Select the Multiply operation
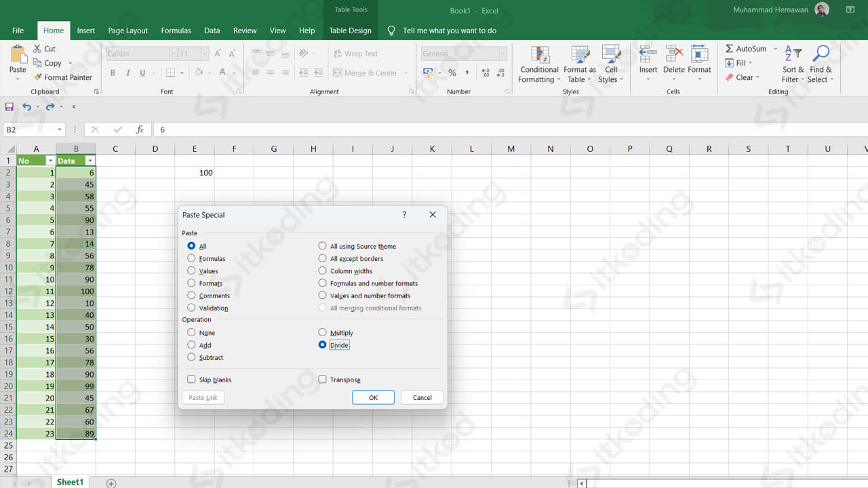The width and height of the screenshot is (868, 488). 323,332
